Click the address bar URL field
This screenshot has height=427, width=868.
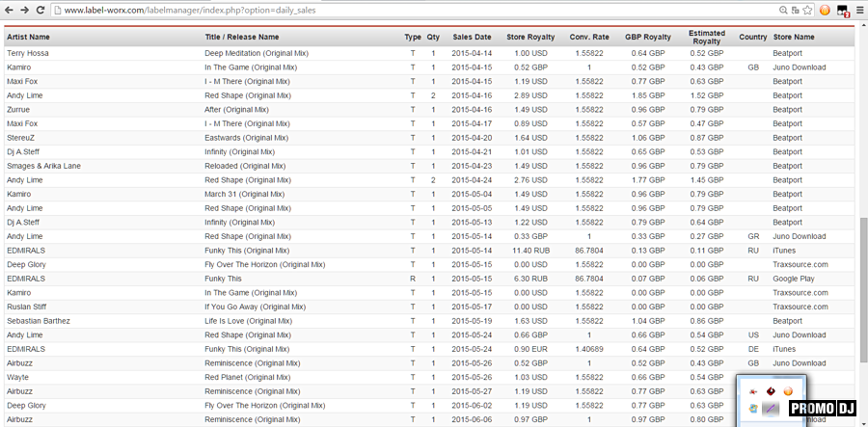pyautogui.click(x=386, y=10)
